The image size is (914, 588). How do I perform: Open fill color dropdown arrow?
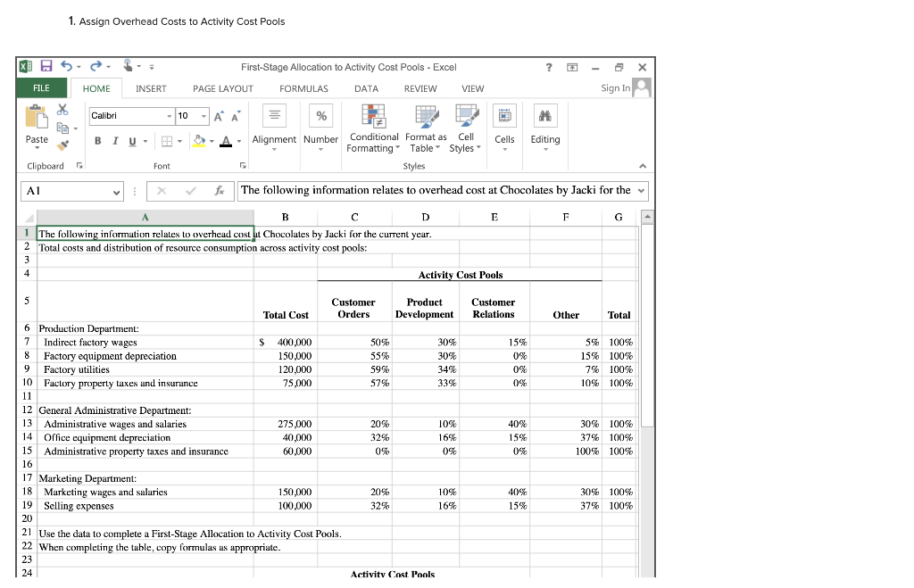click(x=212, y=141)
